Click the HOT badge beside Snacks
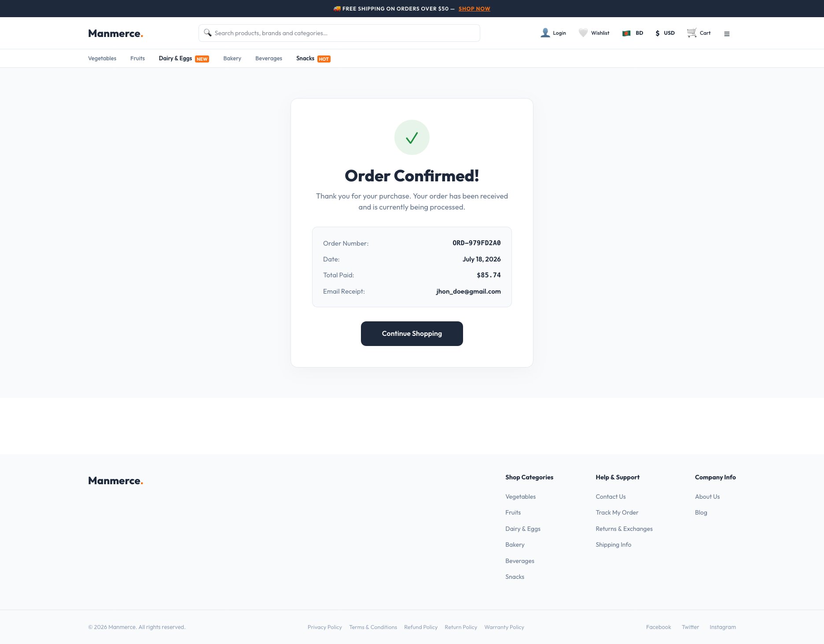This screenshot has height=644, width=824. click(324, 59)
